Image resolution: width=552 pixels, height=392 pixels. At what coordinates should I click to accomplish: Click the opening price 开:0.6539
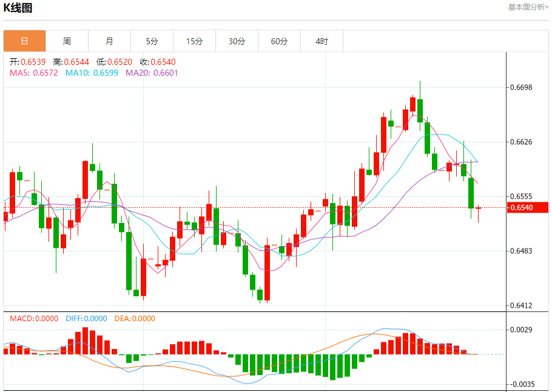tap(27, 62)
